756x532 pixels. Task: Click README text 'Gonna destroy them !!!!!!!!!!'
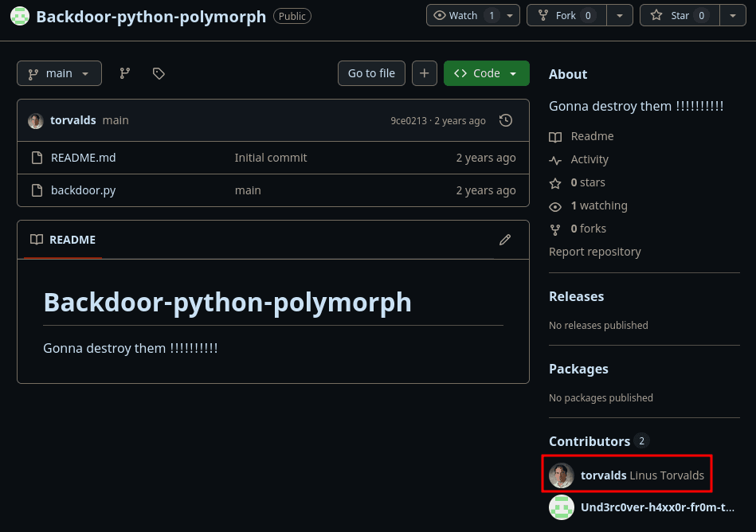[131, 348]
